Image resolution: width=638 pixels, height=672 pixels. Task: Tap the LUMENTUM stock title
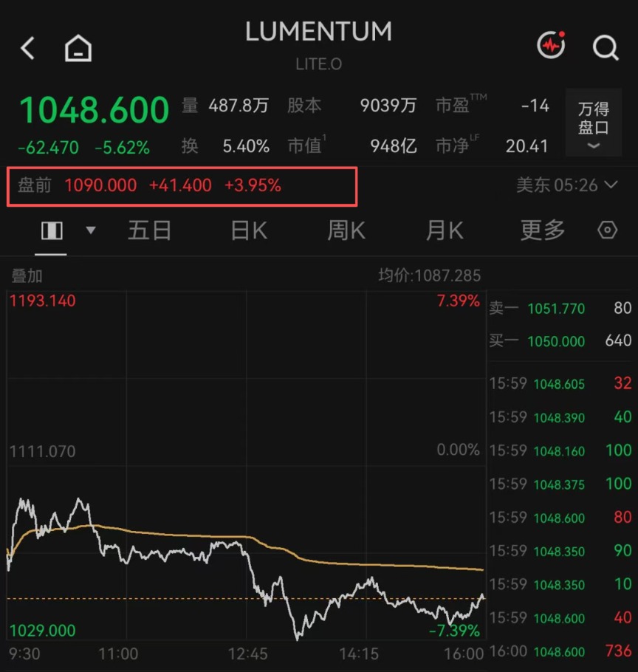318,31
